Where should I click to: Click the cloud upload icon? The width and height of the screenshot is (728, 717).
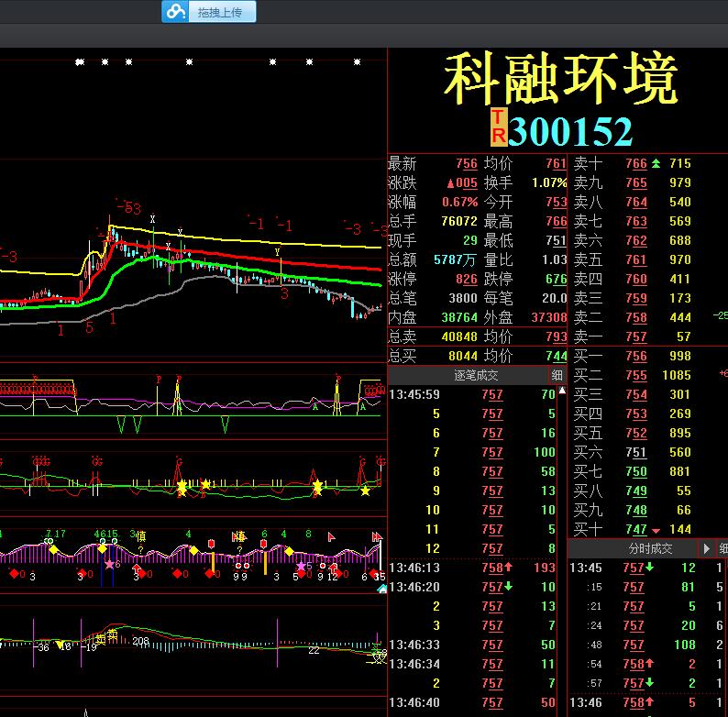point(175,11)
